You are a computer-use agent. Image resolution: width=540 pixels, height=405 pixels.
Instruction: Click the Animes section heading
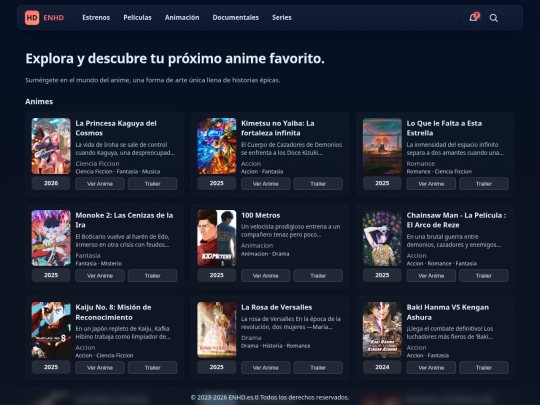[x=39, y=102]
